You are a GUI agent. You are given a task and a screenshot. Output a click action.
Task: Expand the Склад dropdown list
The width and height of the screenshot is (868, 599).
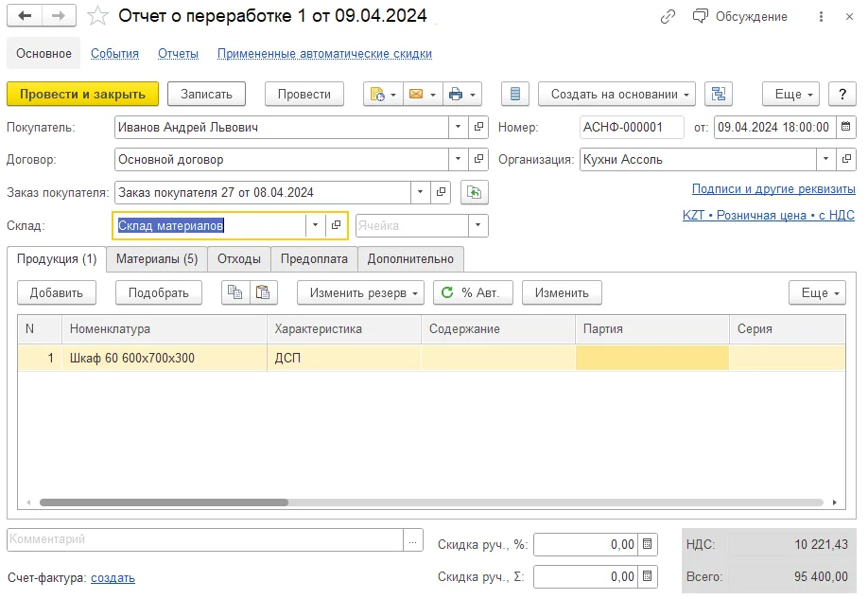coord(315,225)
